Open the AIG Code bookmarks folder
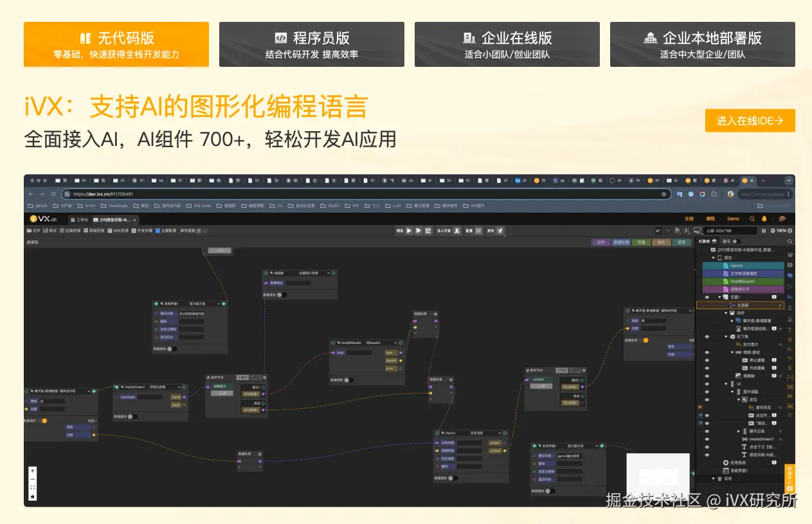The width and height of the screenshot is (812, 524). pos(199,206)
